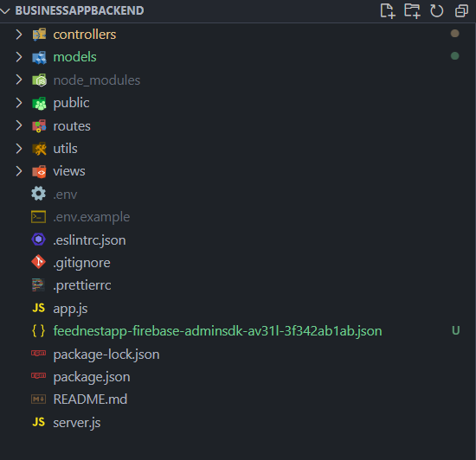Click the untracked U badge on firebase file
The height and width of the screenshot is (460, 476).
click(455, 330)
